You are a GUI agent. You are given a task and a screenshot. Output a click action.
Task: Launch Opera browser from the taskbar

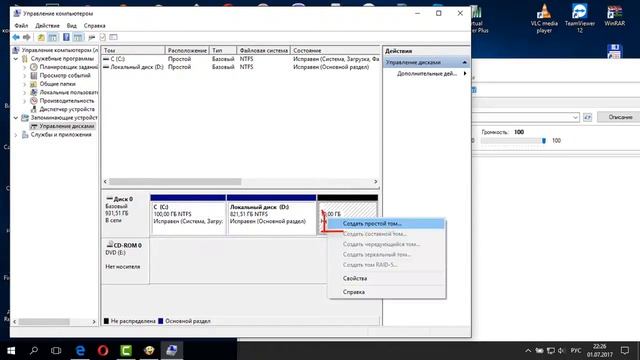(103, 351)
